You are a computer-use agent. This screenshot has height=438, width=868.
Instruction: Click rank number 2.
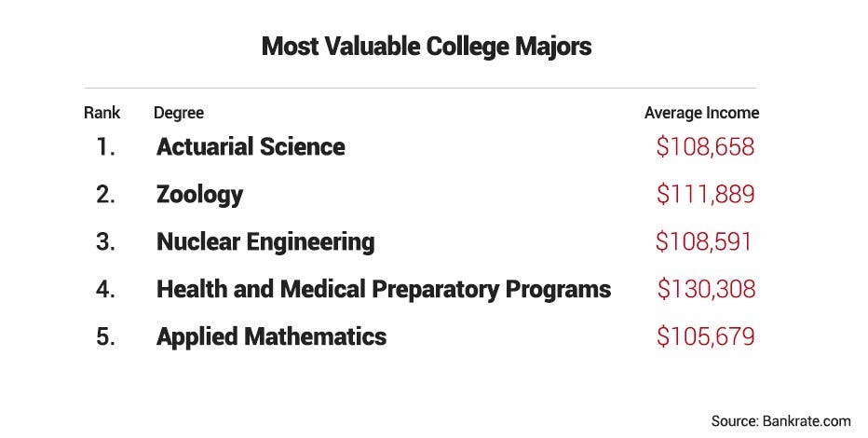(106, 195)
